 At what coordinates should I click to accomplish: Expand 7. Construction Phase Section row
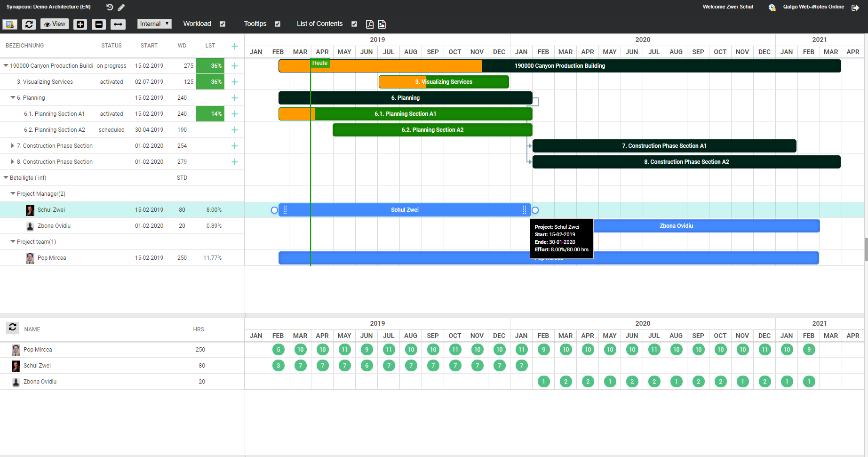(x=13, y=146)
